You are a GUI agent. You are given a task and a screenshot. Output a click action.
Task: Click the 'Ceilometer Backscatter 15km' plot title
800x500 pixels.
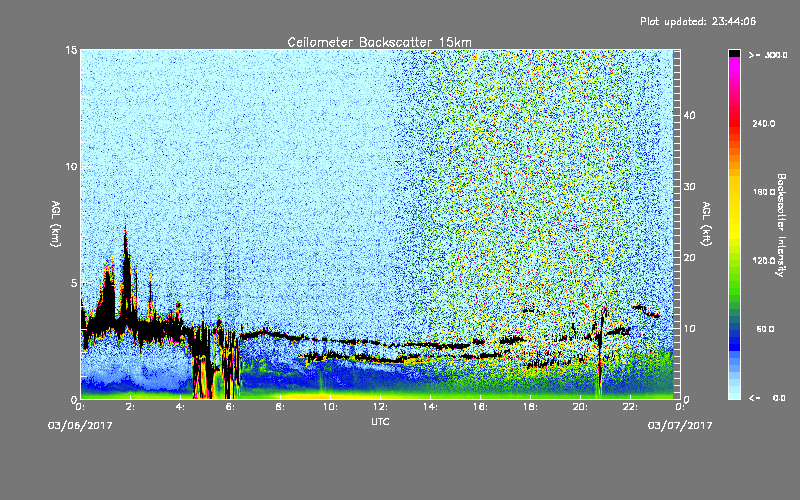[x=379, y=42]
